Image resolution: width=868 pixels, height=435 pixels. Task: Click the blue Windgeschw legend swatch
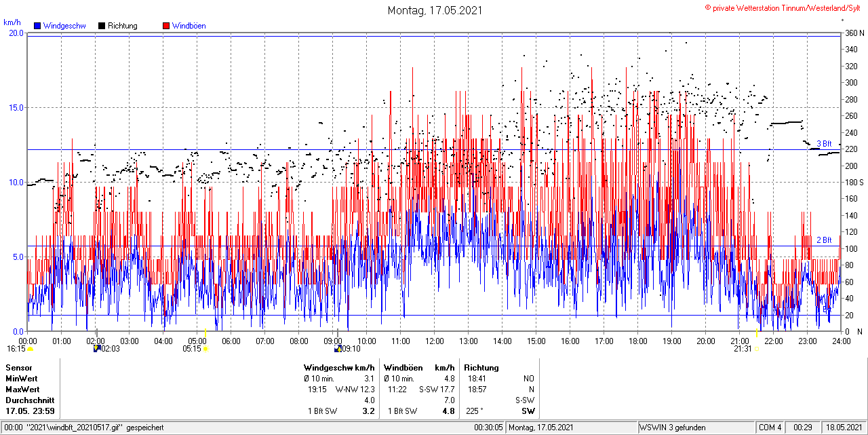click(38, 26)
